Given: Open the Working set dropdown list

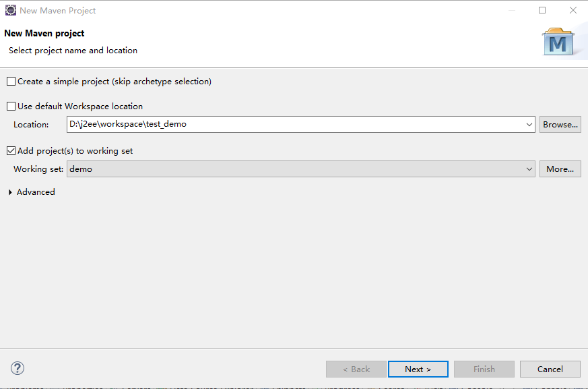Looking at the screenshot, I should pyautogui.click(x=529, y=169).
